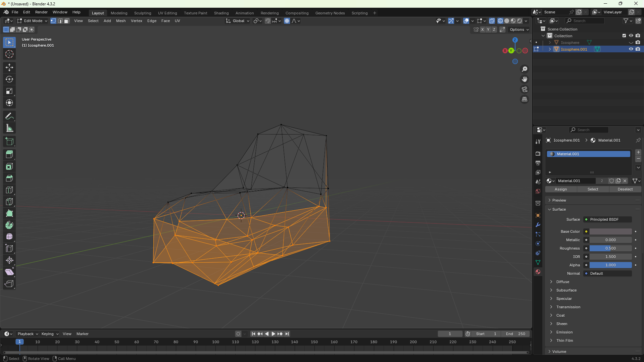
Task: Open the Playback dropdown
Action: pos(28,334)
